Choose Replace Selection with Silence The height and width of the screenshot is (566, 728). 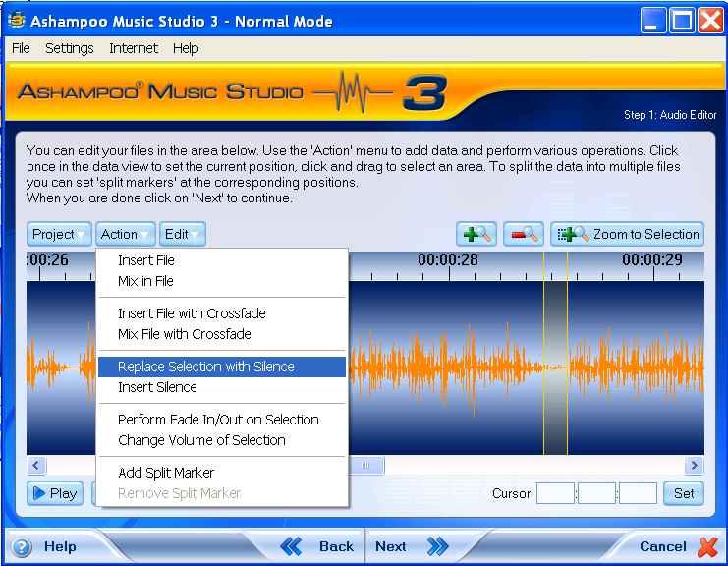click(206, 367)
